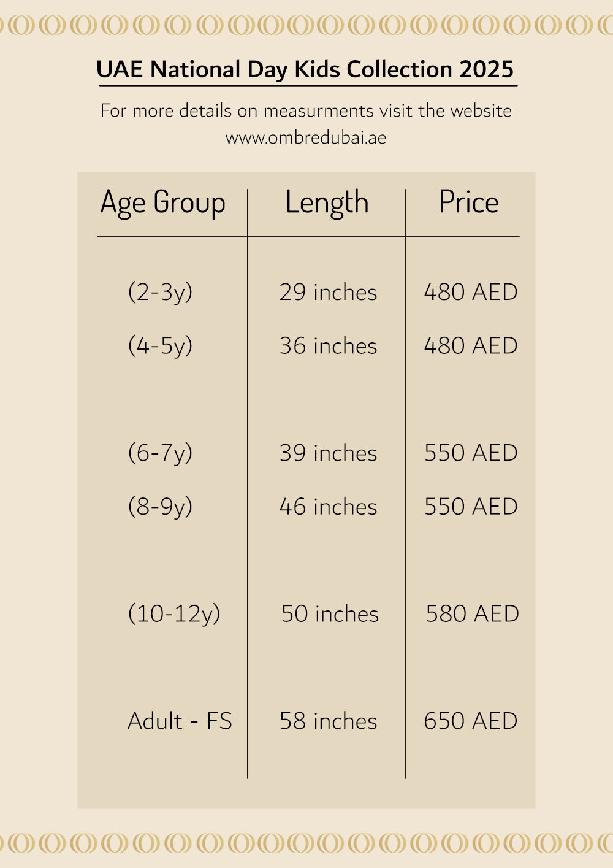Click the 36 inches length value
The height and width of the screenshot is (868, 613).
328,346
